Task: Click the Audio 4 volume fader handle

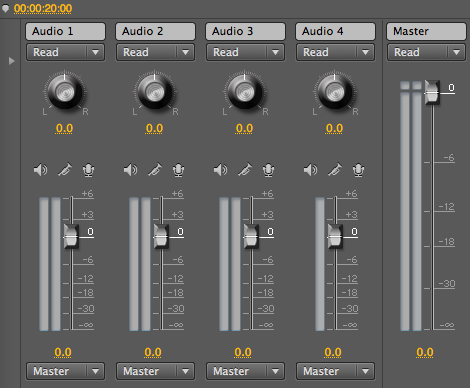Action: click(335, 236)
